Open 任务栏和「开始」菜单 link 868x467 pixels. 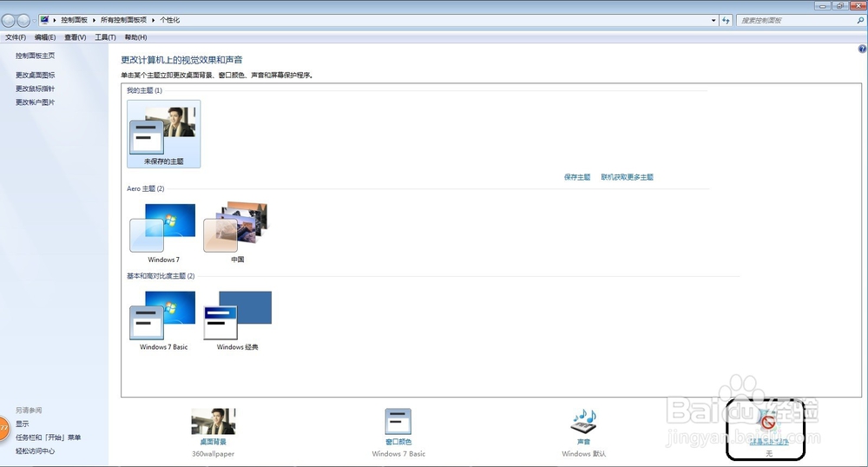click(48, 437)
